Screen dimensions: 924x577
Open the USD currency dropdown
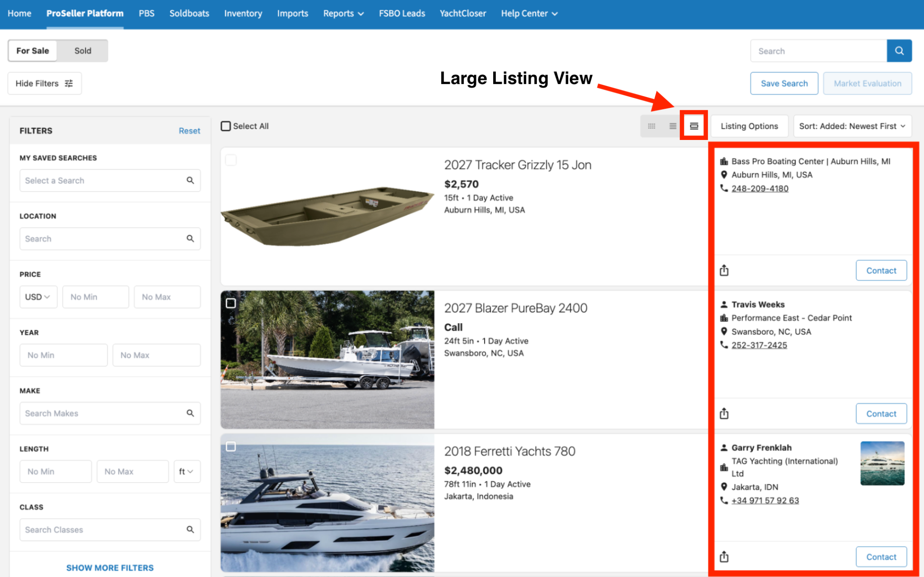[38, 297]
